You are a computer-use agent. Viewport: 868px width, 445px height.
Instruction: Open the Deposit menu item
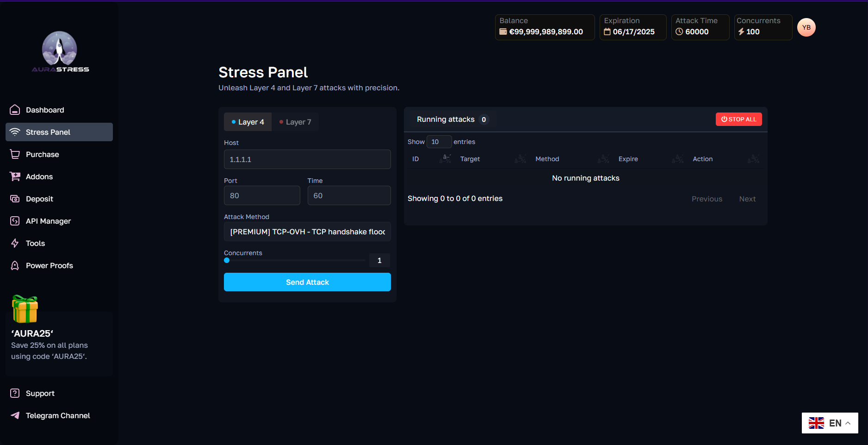click(x=59, y=199)
